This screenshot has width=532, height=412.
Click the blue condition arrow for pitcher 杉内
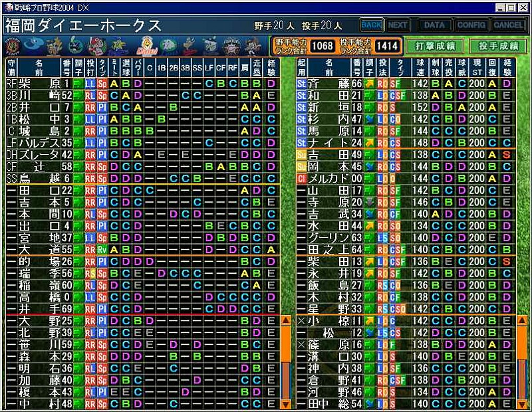(x=370, y=120)
